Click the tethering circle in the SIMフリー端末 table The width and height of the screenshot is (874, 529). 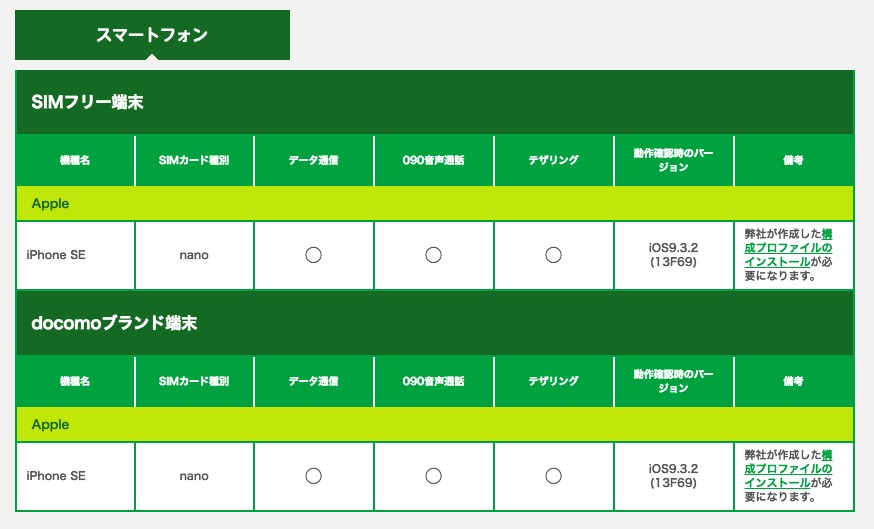(x=553, y=255)
